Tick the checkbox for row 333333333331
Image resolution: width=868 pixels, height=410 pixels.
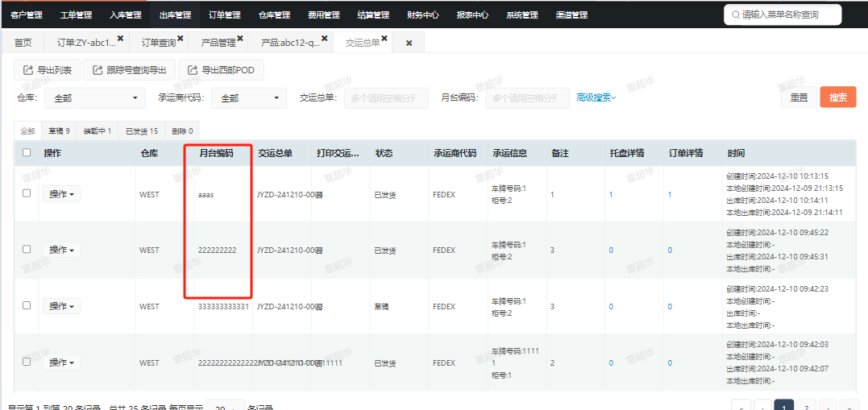(27, 305)
